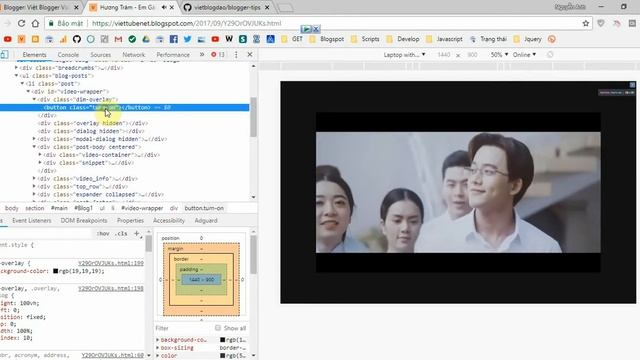Image resolution: width=640 pixels, height=360 pixels.
Task: Open the W bookmark icon
Action: point(229,39)
